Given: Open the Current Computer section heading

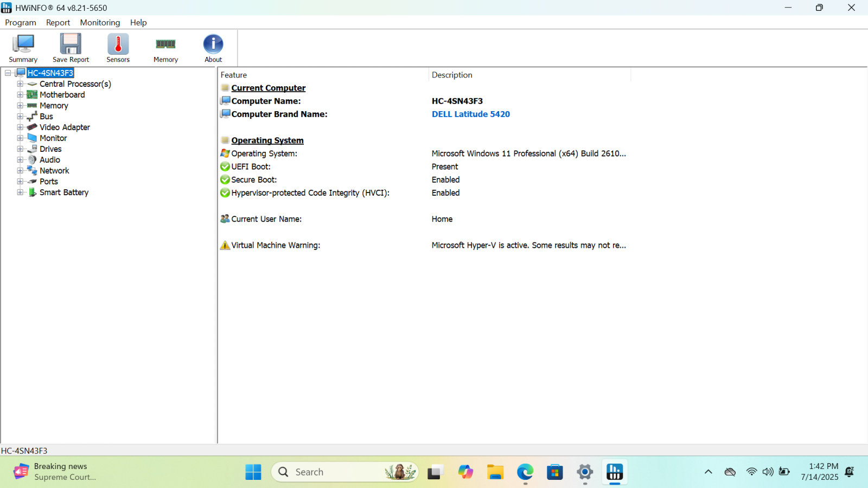Looking at the screenshot, I should point(268,87).
